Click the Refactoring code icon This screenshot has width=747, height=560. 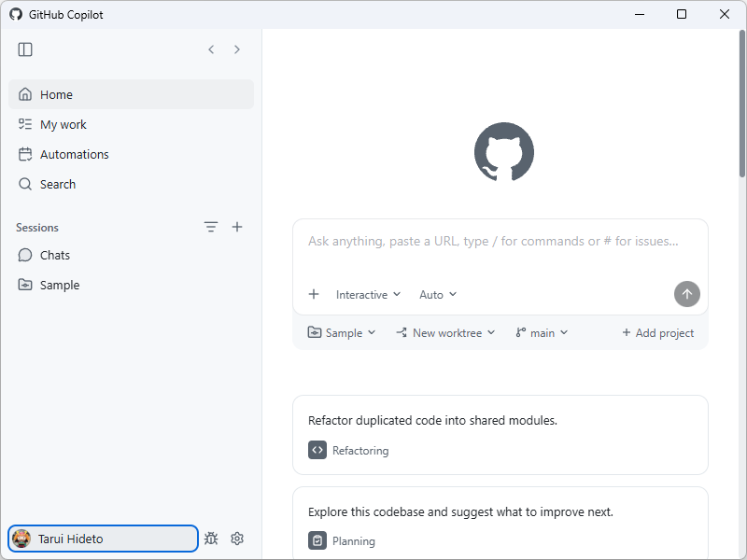click(x=317, y=450)
